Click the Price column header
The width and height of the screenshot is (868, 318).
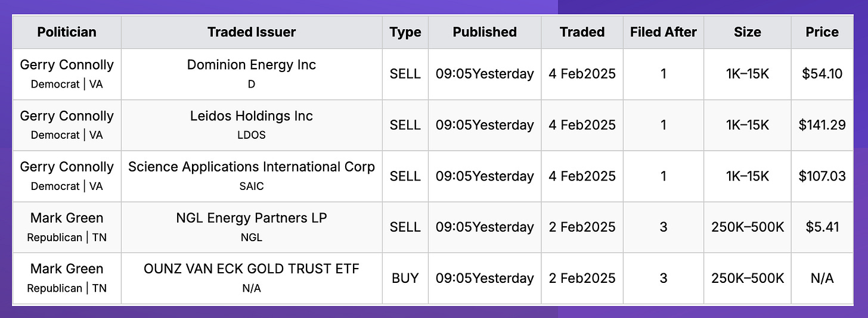click(x=822, y=32)
